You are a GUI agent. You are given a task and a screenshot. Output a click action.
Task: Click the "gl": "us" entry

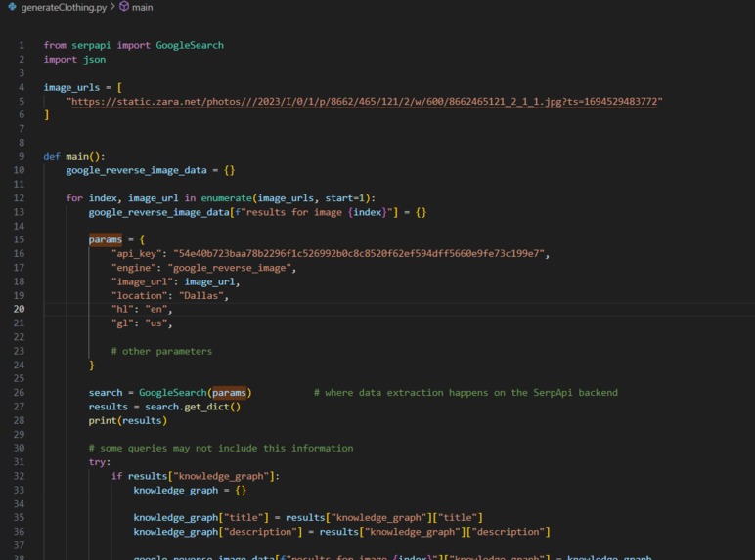tap(140, 323)
